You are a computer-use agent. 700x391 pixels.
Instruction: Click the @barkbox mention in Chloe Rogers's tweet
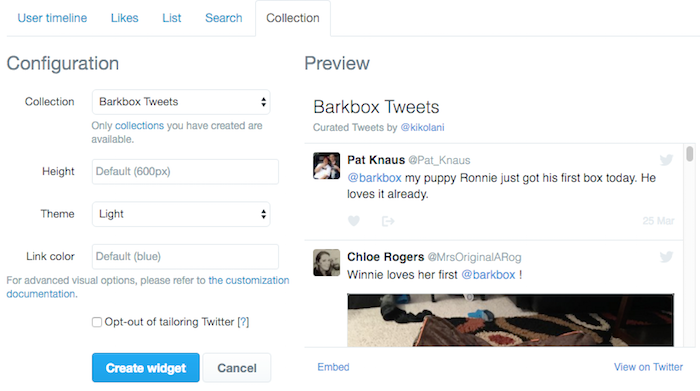pyautogui.click(x=488, y=275)
